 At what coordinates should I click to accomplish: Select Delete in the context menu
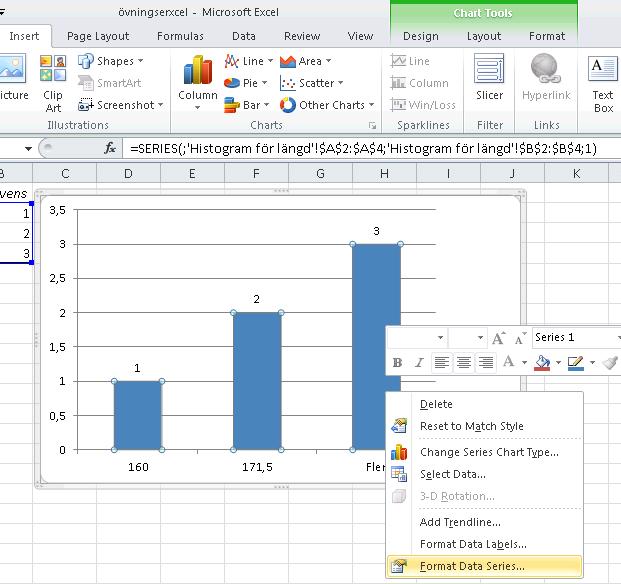coord(484,404)
